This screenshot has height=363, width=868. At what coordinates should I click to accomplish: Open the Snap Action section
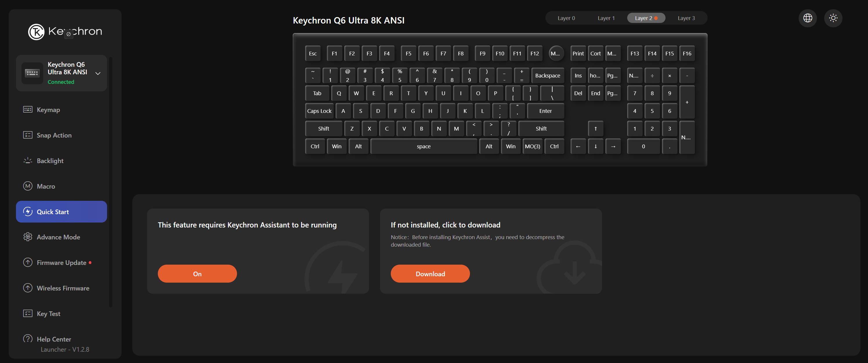54,135
